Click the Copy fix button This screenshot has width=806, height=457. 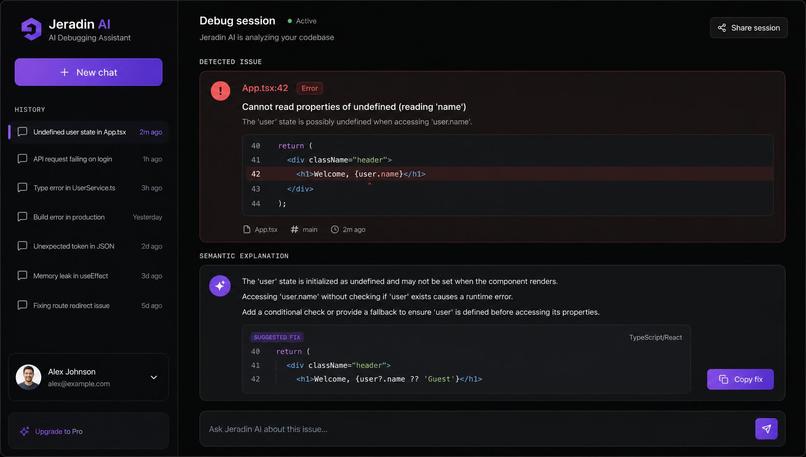point(740,379)
